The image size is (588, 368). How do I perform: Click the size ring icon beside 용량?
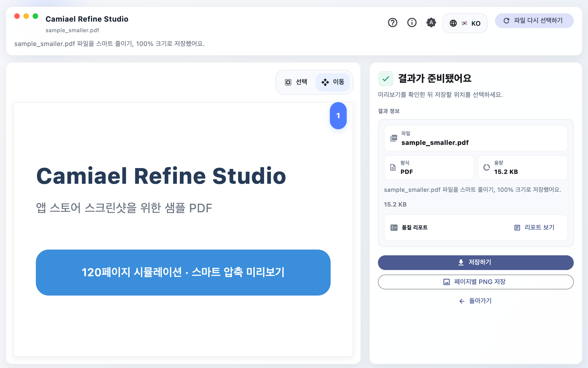[x=486, y=167]
